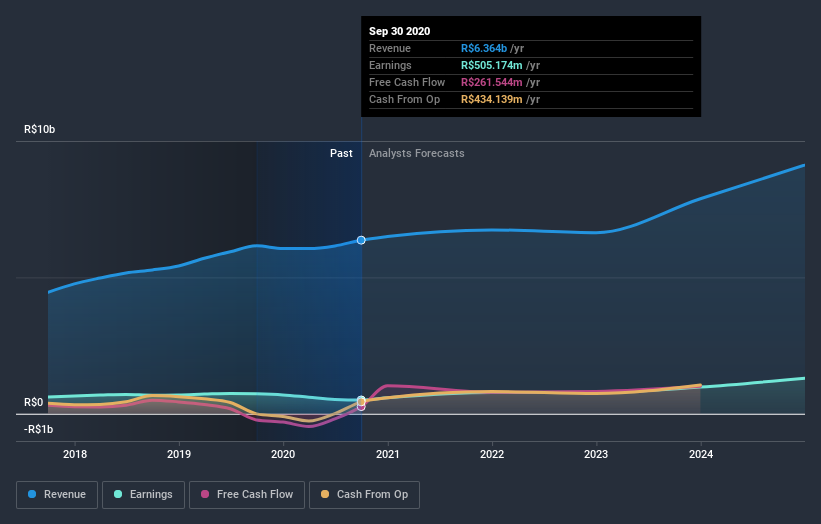Click the Earnings row label in tooltip

coord(391,65)
